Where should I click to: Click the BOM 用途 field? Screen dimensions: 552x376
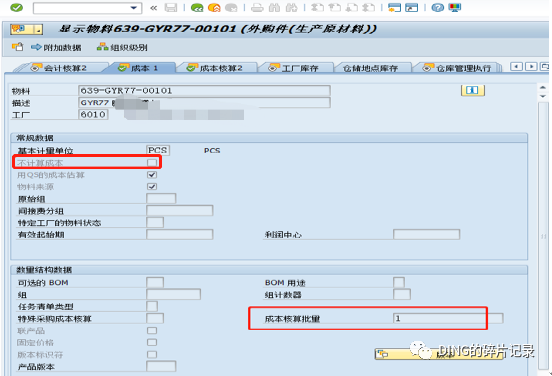tap(399, 282)
